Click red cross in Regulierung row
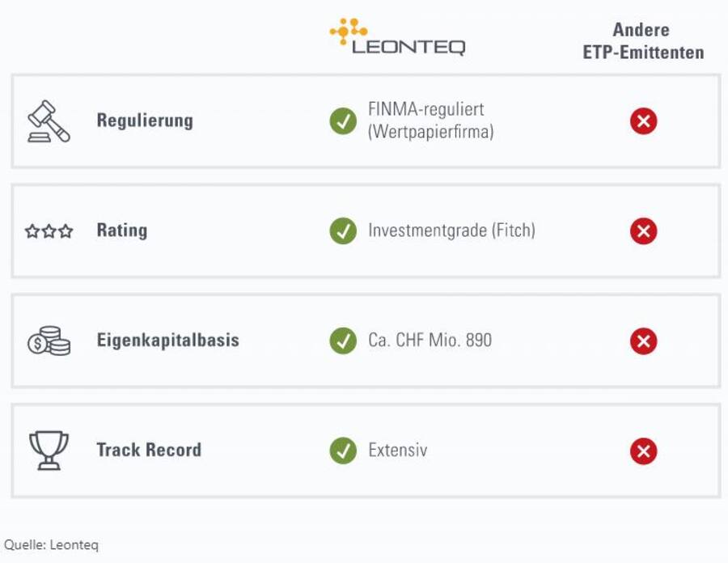Image resolution: width=728 pixels, height=563 pixels. [644, 121]
